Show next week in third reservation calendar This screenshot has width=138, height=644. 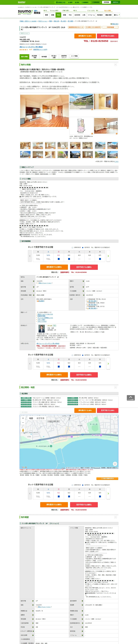(x=108, y=494)
